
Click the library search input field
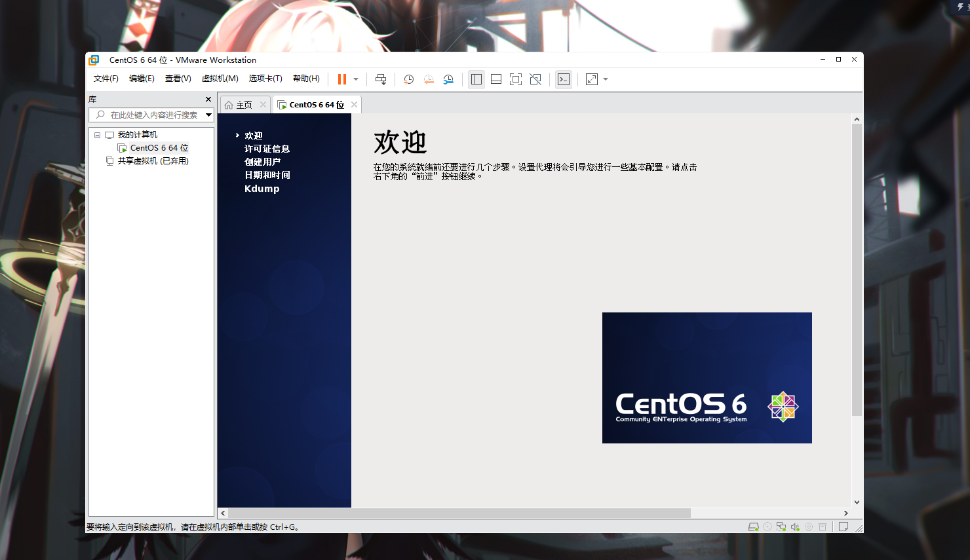click(x=151, y=115)
